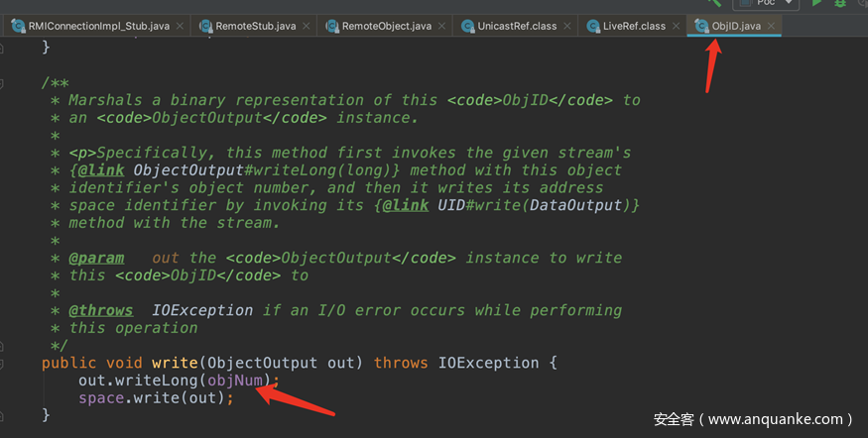Image resolution: width=868 pixels, height=438 pixels.
Task: Click the LiveRef.class tab icon
Action: tap(592, 26)
